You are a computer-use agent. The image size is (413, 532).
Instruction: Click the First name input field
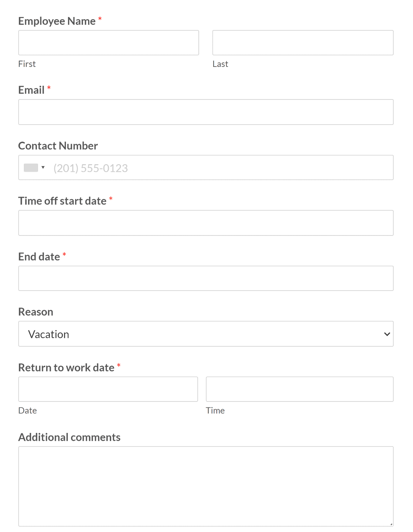click(108, 43)
